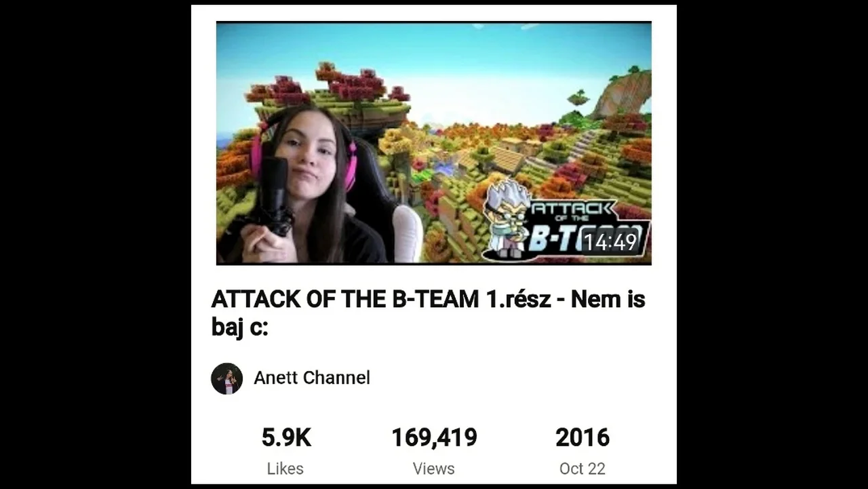Click the white gaming chair in thumbnail
Image resolution: width=868 pixels, height=489 pixels.
(407, 233)
